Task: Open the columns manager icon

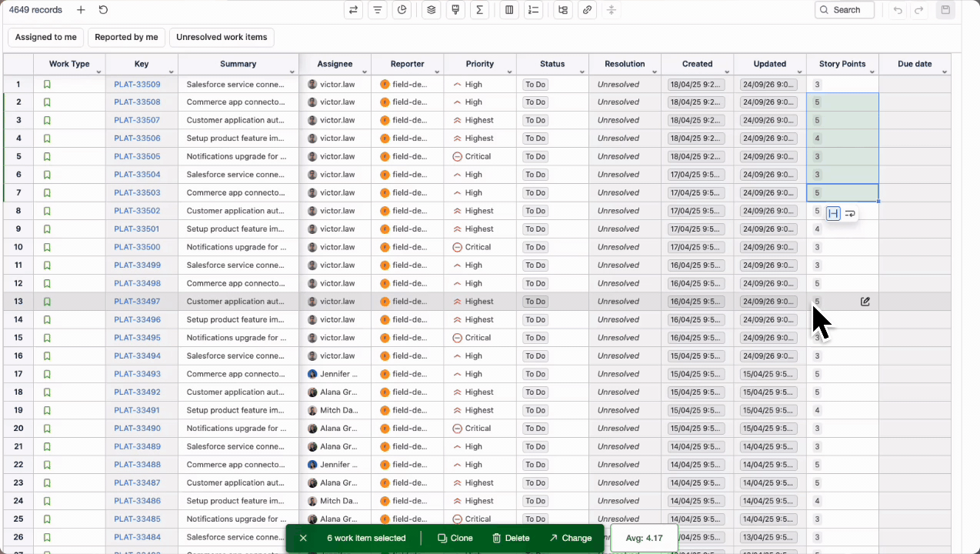Action: tap(509, 10)
